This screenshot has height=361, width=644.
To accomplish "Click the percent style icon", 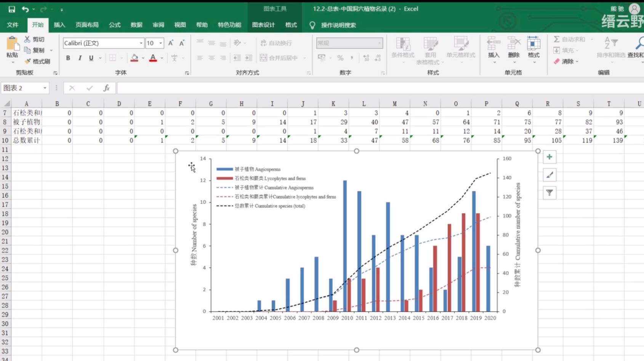I will tap(340, 58).
